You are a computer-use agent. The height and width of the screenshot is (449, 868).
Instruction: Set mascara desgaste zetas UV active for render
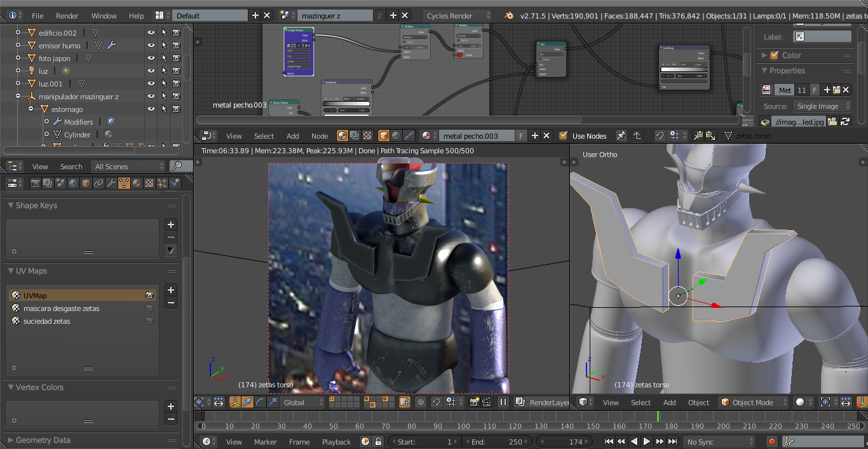(x=149, y=308)
